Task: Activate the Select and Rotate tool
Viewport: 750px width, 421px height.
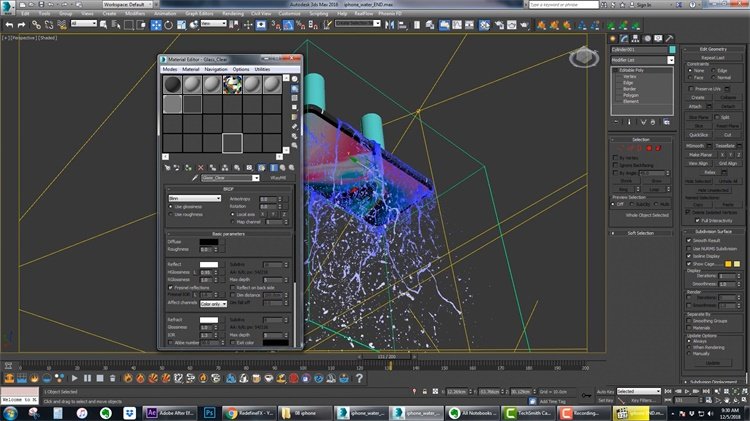Action: 168,25
